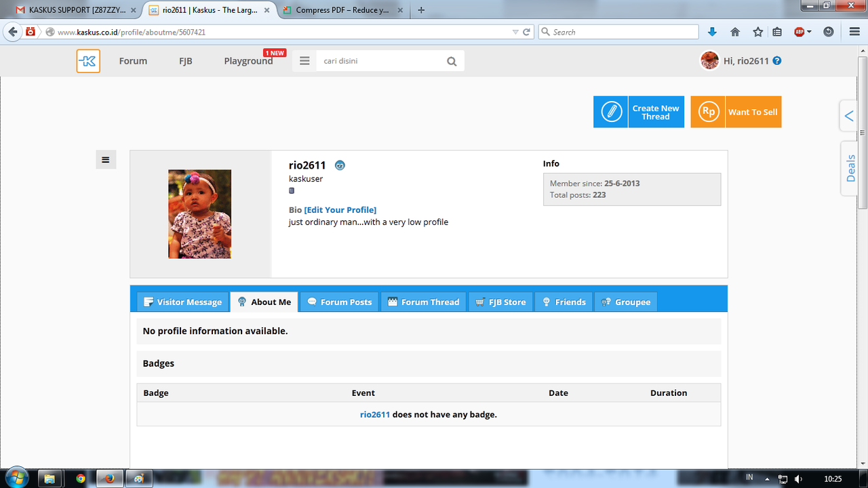Click the rio2611 link in badge row

coord(375,414)
